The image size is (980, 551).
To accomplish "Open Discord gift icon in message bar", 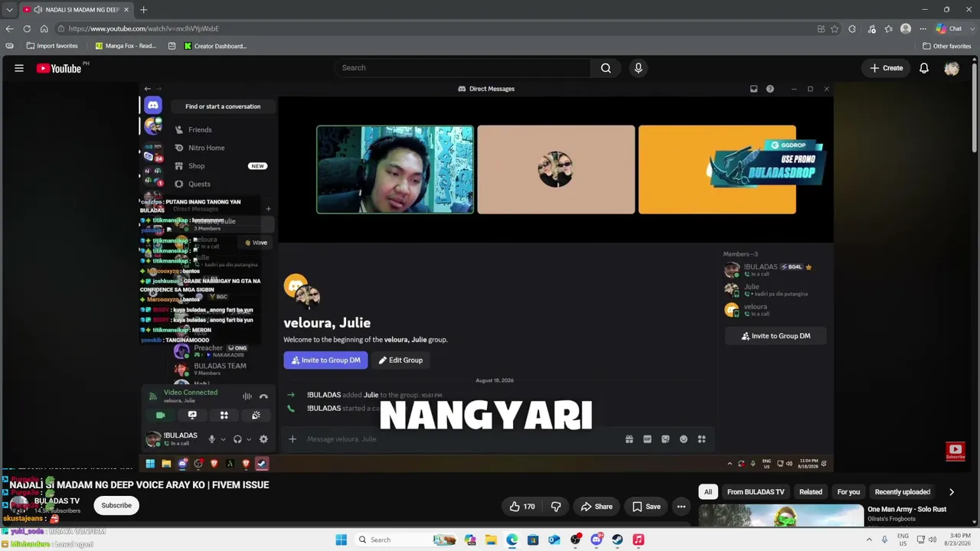I will tap(629, 439).
